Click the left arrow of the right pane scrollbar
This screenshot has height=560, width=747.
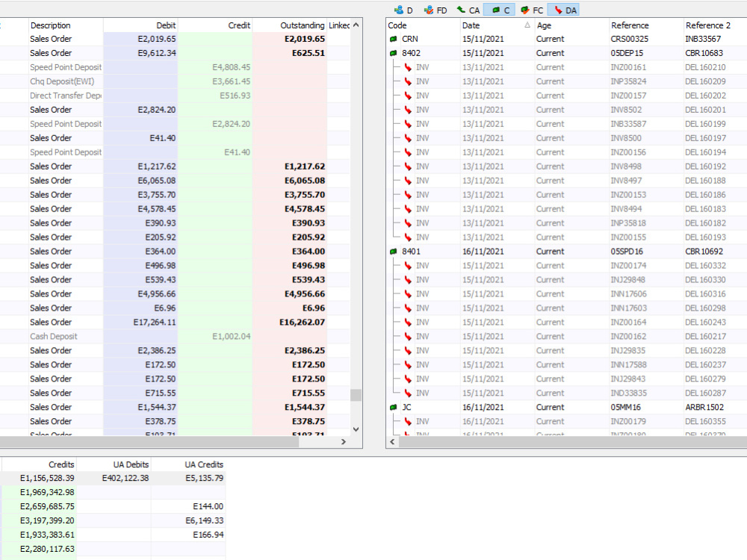(x=392, y=442)
